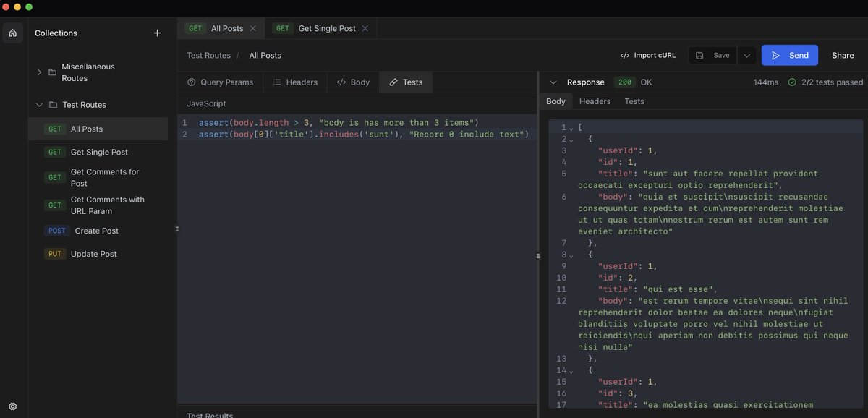Click the 2/2 tests passed label
The image size is (868, 418).
tap(832, 82)
